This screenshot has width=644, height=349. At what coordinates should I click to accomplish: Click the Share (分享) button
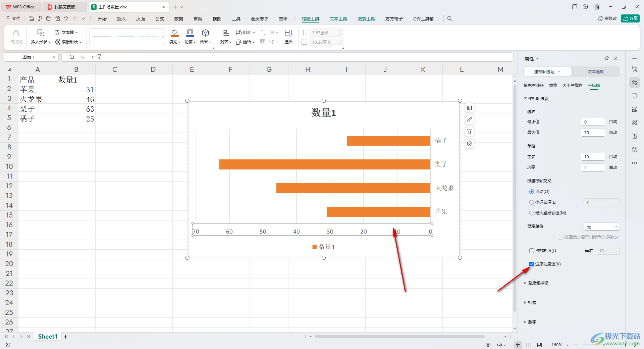pos(630,18)
